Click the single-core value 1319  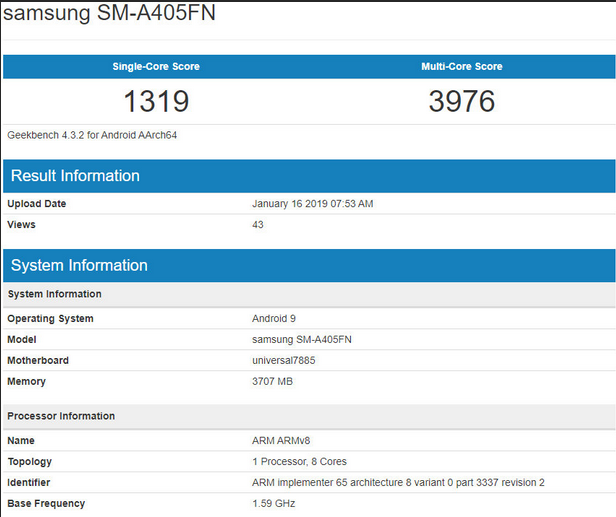pos(156,101)
